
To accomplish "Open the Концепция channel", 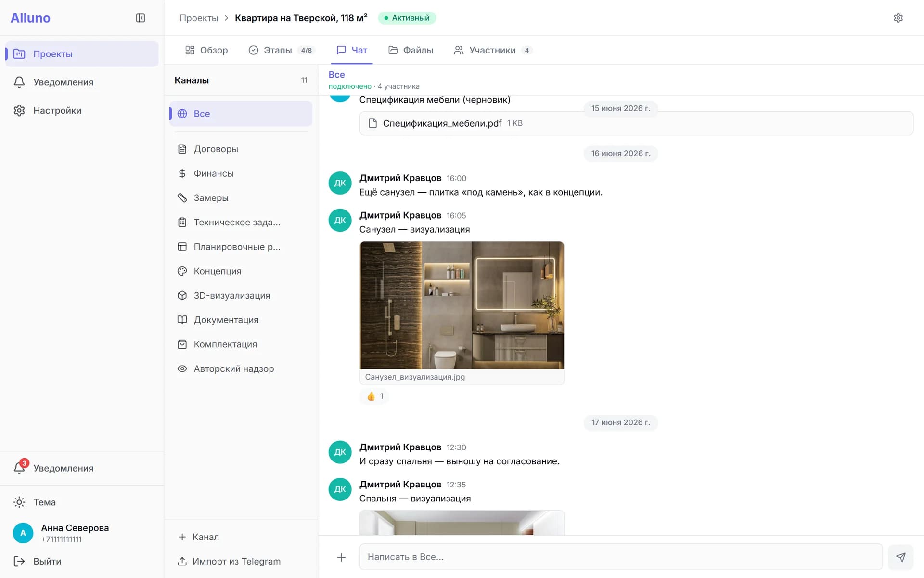I will point(241,271).
